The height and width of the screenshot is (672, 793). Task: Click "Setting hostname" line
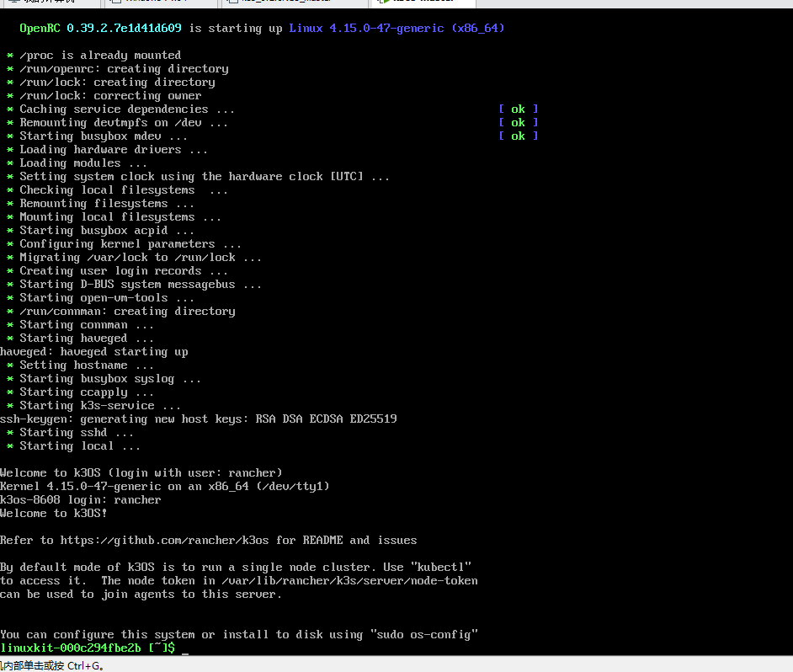coord(80,365)
